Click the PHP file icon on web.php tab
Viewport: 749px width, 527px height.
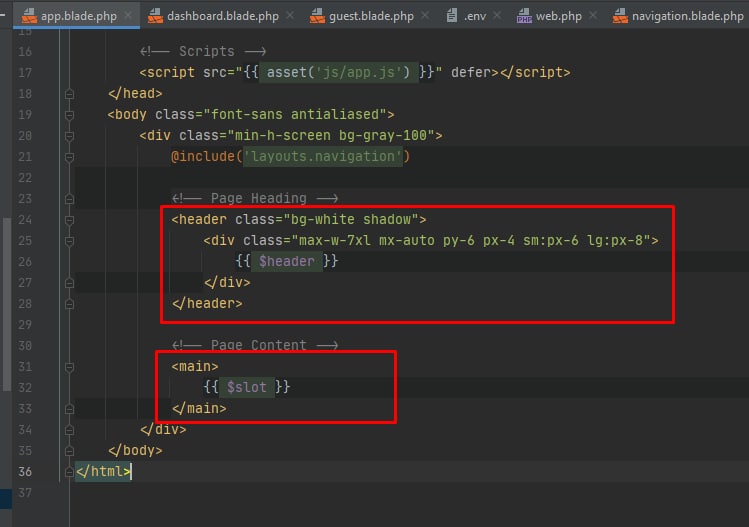coord(524,16)
